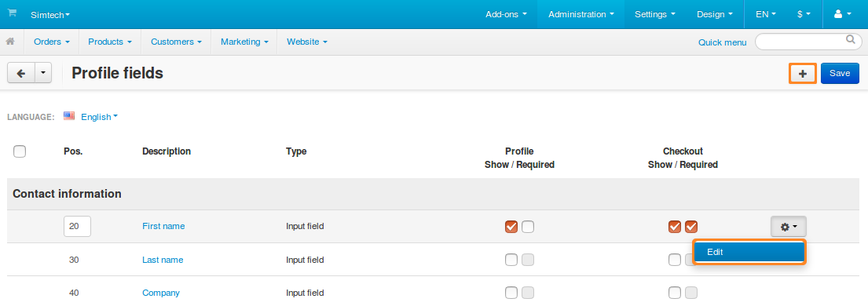Viewport: 868px width, 306px height.
Task: Uncheck First name Checkout Show checkbox
Action: pos(675,226)
